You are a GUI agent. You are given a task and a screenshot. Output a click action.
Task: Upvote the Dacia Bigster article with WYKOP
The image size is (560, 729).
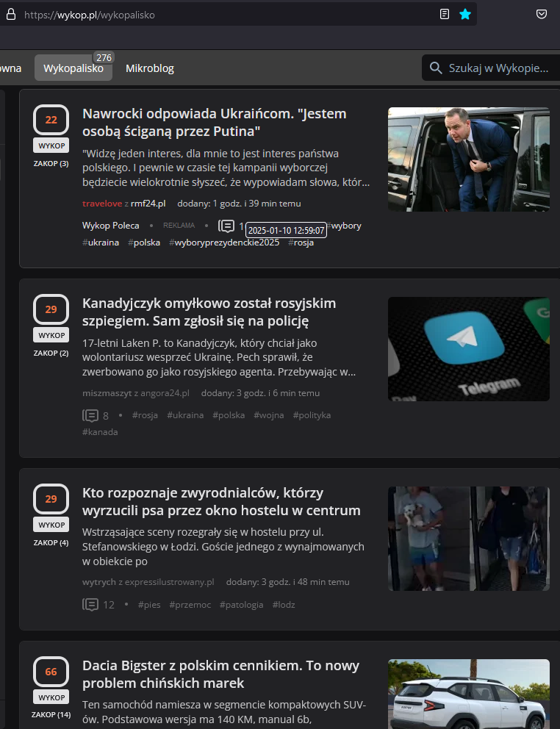tap(51, 697)
